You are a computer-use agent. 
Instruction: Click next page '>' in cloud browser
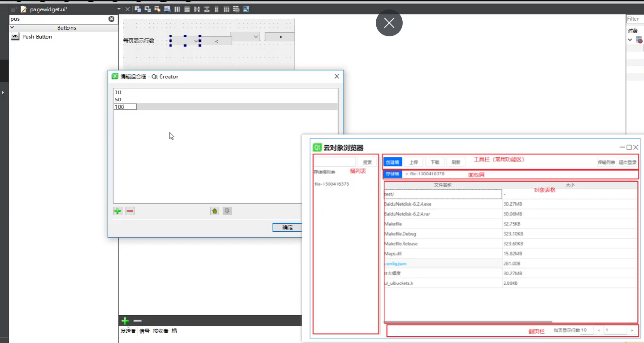632,330
